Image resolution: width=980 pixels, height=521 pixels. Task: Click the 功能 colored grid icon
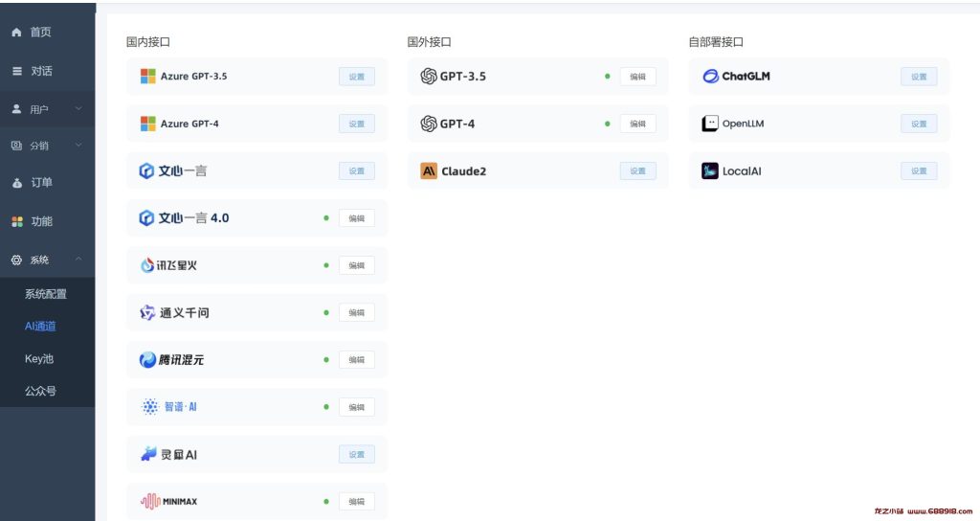pos(17,221)
